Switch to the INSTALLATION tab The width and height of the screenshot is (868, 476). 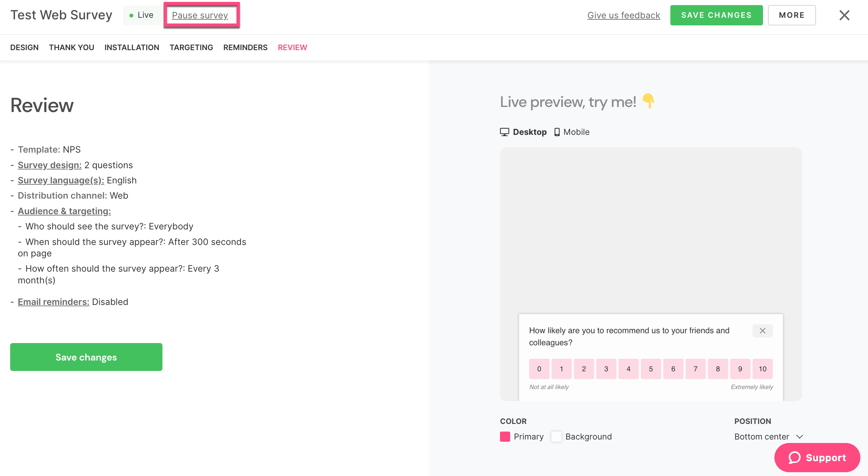click(132, 48)
